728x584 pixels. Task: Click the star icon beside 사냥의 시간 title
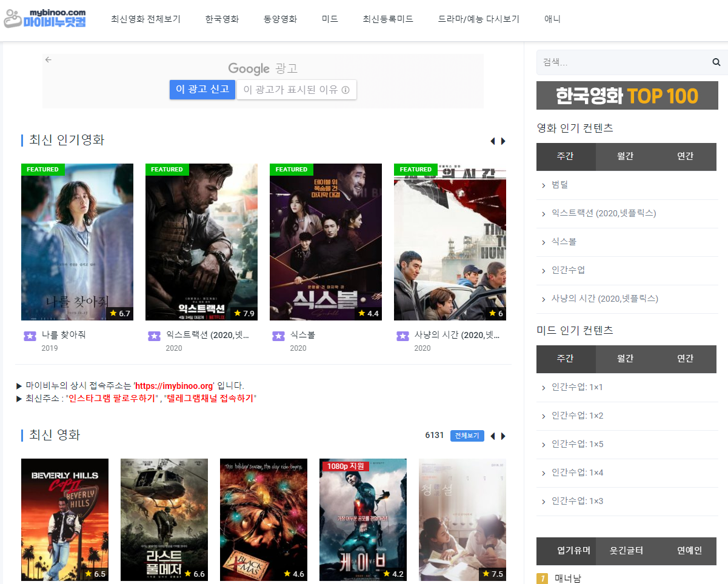(x=402, y=336)
